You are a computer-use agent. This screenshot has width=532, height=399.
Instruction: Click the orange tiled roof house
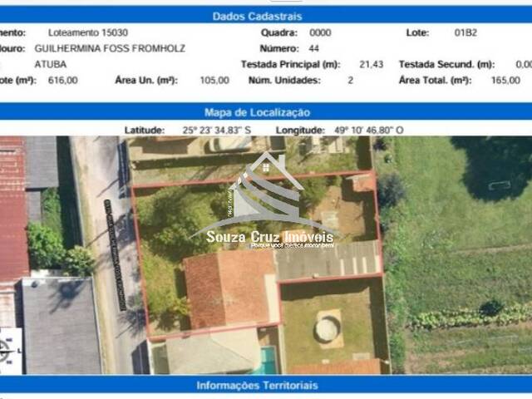228,289
